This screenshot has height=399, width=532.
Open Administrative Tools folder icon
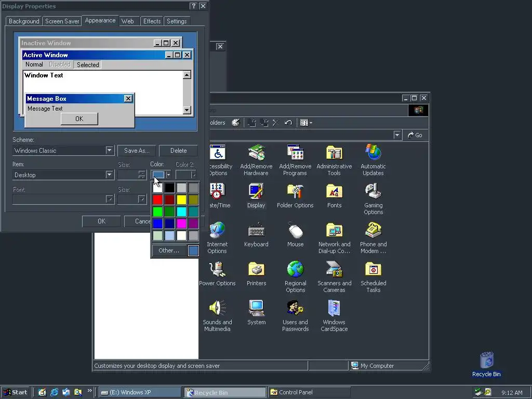click(x=334, y=160)
